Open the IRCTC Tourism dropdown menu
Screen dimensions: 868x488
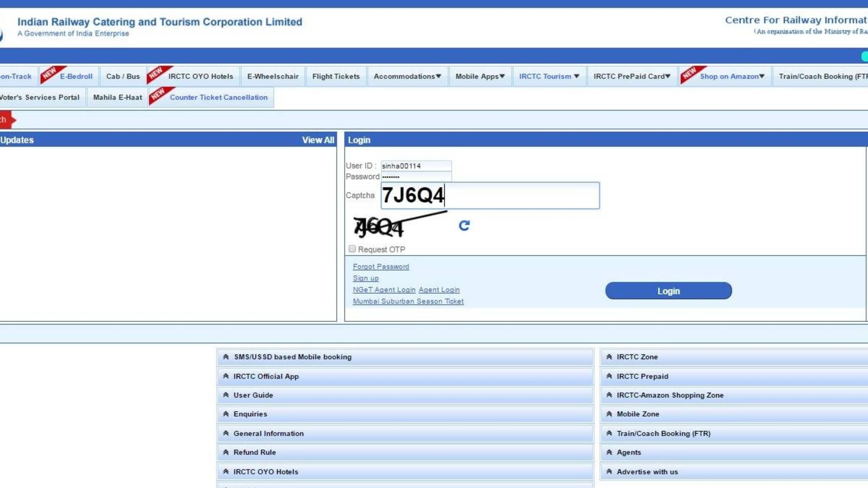click(x=549, y=76)
